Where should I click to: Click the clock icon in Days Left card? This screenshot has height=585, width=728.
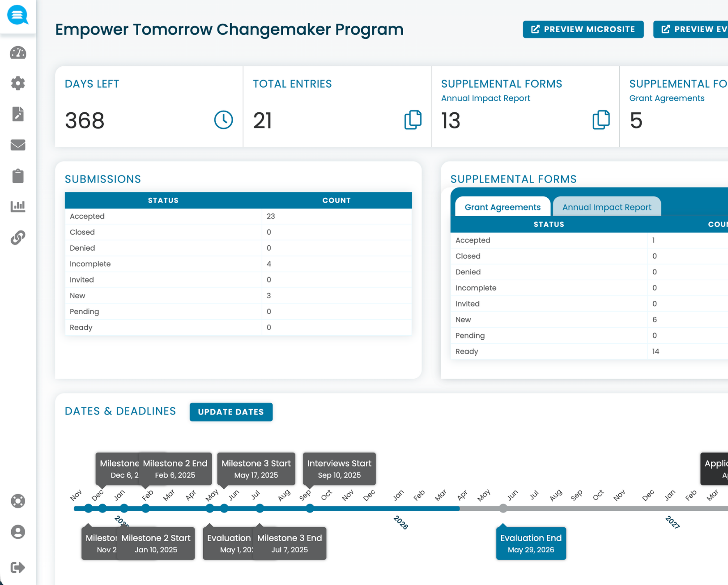click(x=223, y=120)
